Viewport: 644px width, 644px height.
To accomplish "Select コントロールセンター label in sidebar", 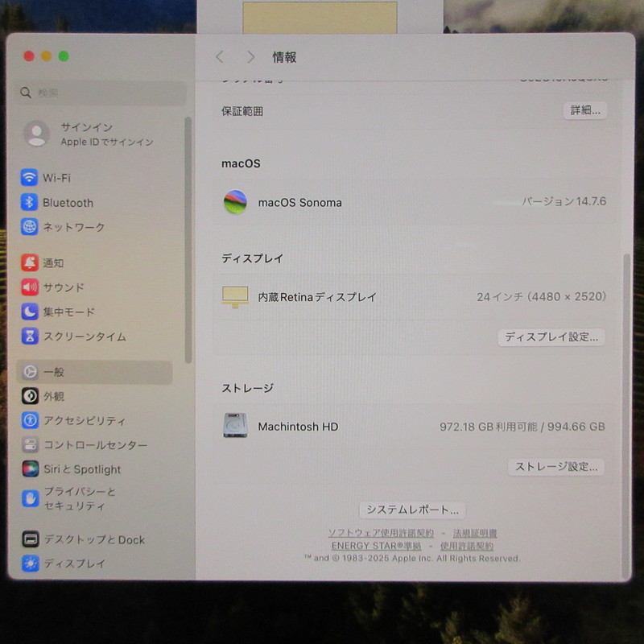I will pos(95,445).
